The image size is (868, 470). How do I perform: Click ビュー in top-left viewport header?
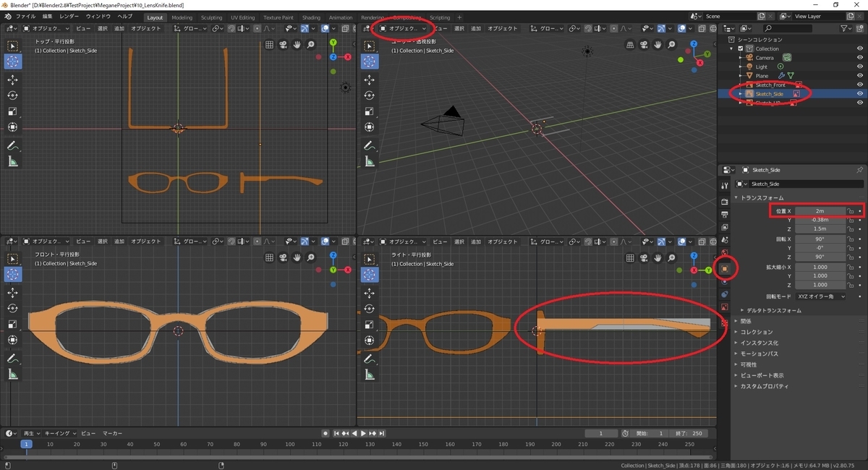(83, 28)
